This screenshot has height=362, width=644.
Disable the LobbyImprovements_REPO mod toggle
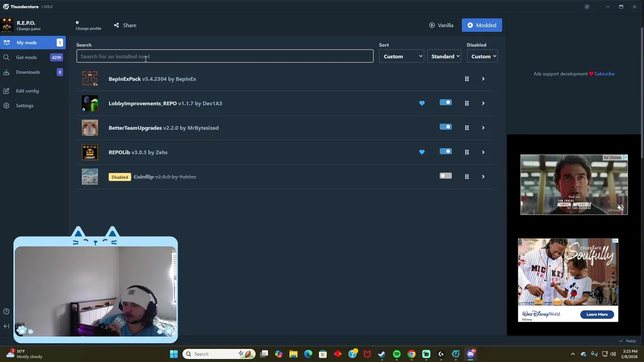pos(445,103)
